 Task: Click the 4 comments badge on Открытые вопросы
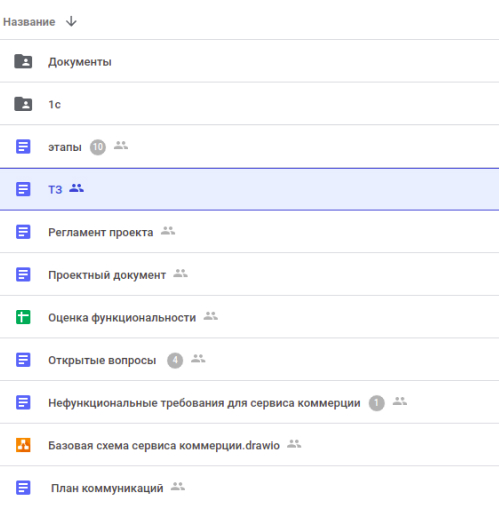pos(175,360)
